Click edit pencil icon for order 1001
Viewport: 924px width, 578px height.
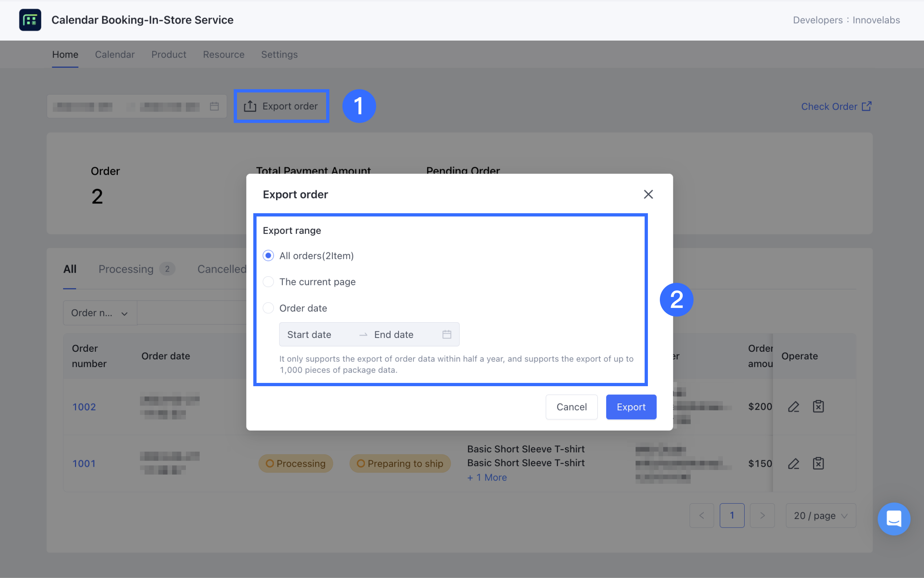coord(793,463)
